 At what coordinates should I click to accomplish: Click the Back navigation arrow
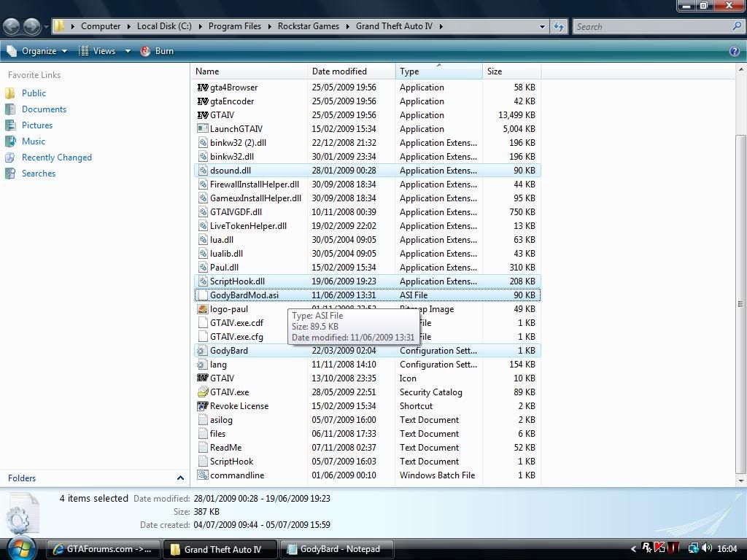12,26
